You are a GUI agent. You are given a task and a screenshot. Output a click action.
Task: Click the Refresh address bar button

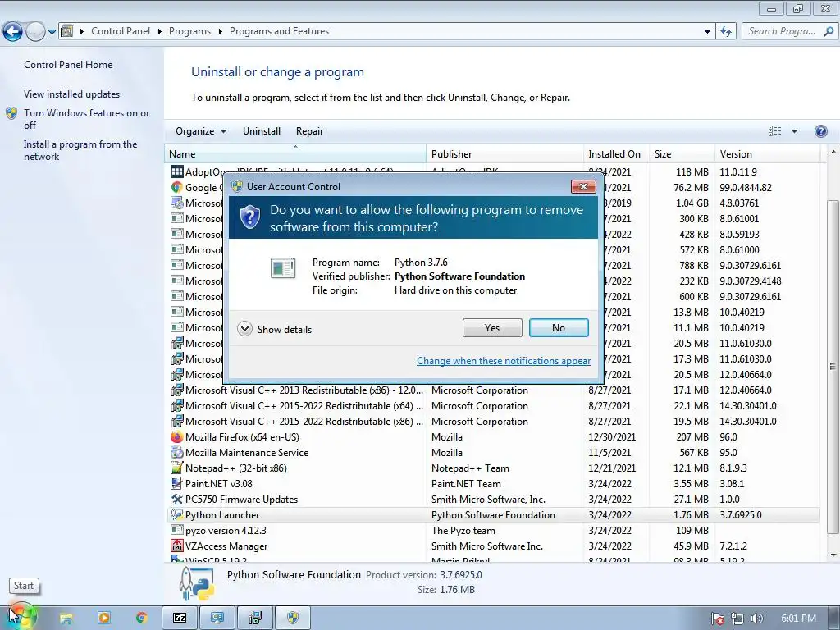pyautogui.click(x=726, y=32)
